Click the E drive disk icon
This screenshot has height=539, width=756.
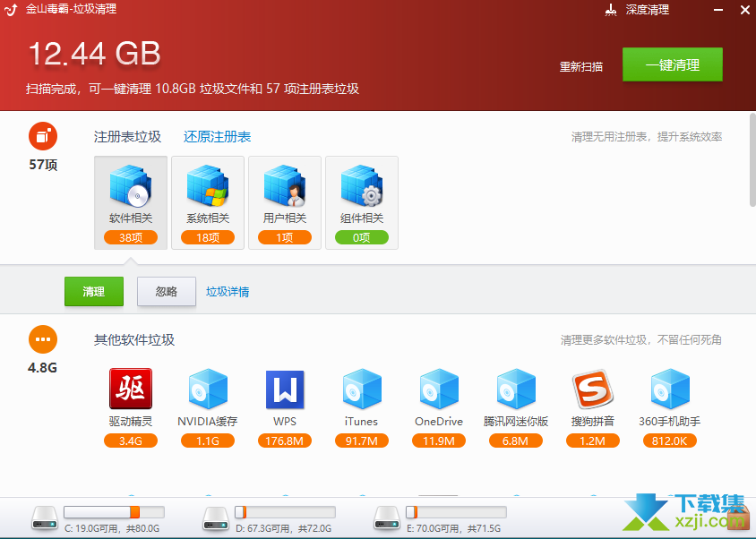point(387,518)
